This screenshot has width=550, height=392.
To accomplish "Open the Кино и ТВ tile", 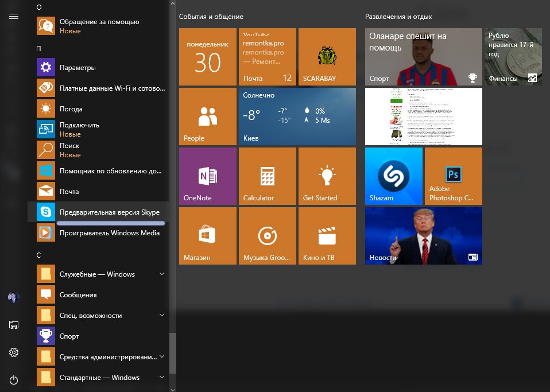I will (327, 236).
